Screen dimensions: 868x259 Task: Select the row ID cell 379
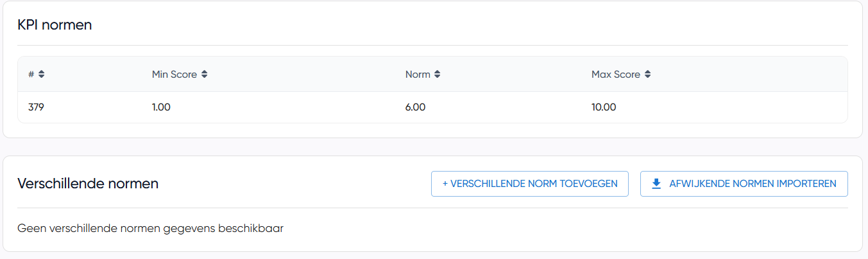(x=36, y=107)
